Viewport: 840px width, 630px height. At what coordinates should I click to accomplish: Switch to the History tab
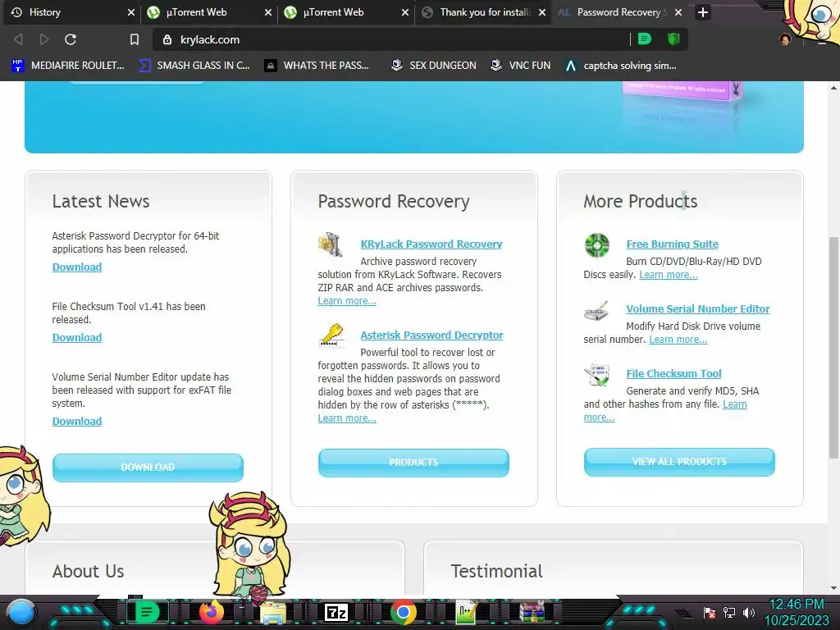(x=70, y=12)
